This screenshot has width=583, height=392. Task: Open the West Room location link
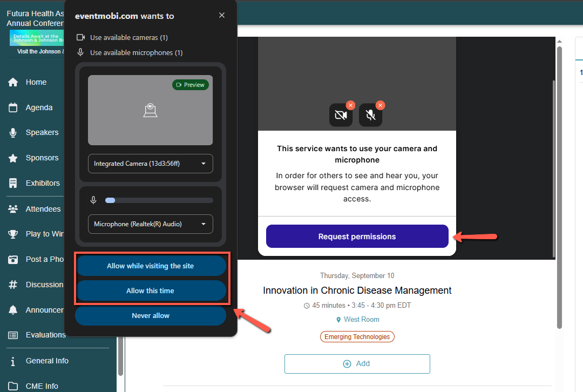point(361,319)
